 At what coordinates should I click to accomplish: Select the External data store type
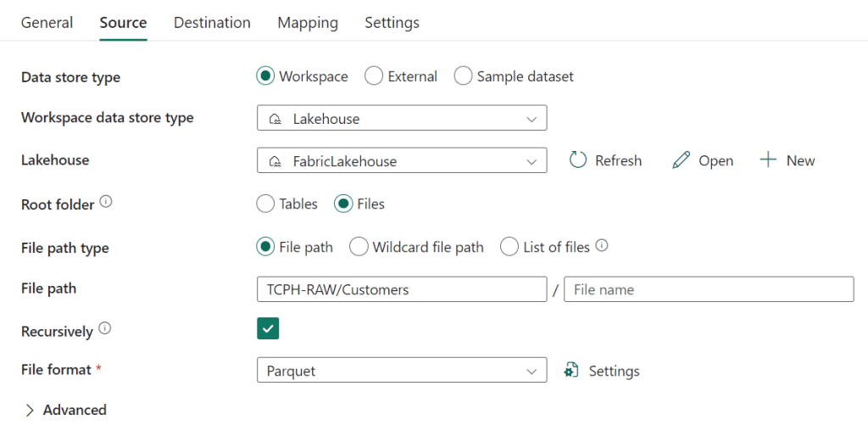click(374, 76)
